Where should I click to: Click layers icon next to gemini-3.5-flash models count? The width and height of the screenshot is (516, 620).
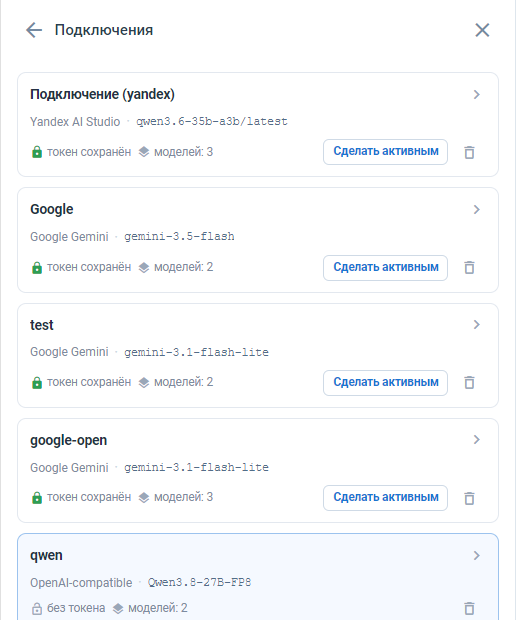[x=144, y=267]
